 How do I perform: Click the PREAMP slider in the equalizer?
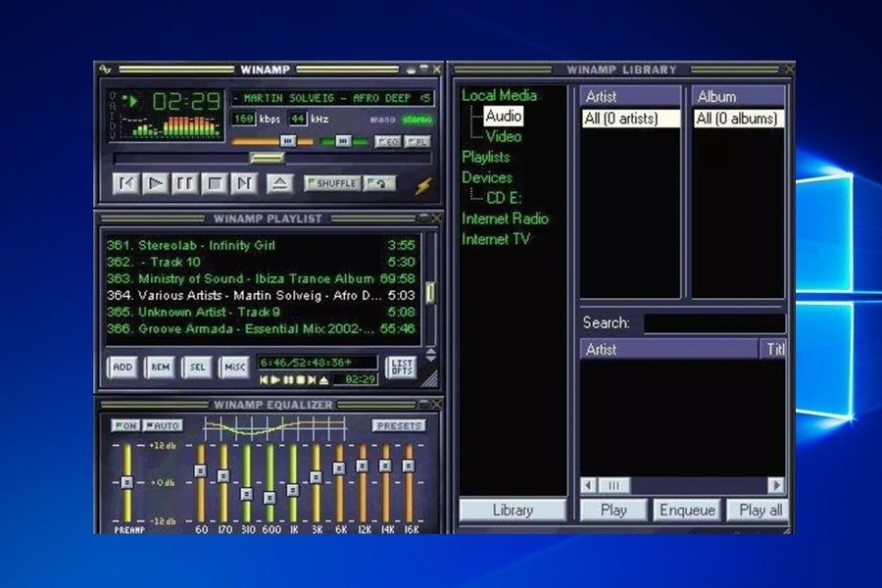coord(127,483)
